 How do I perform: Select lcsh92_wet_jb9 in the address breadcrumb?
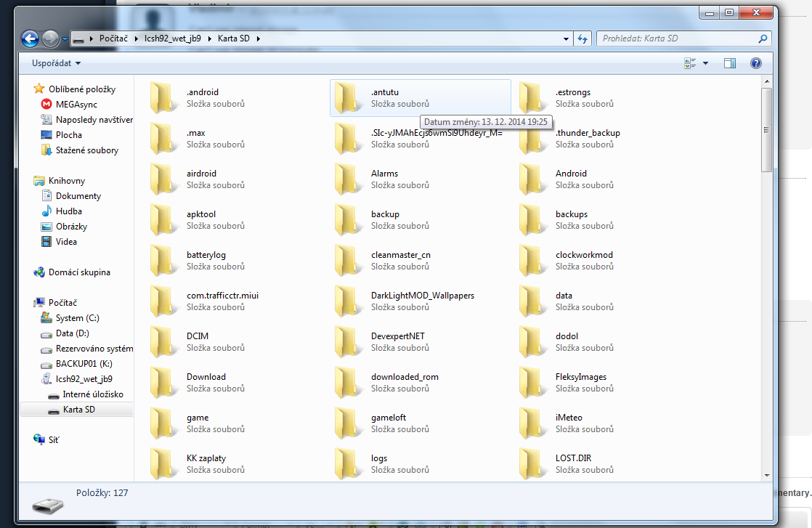[172, 38]
